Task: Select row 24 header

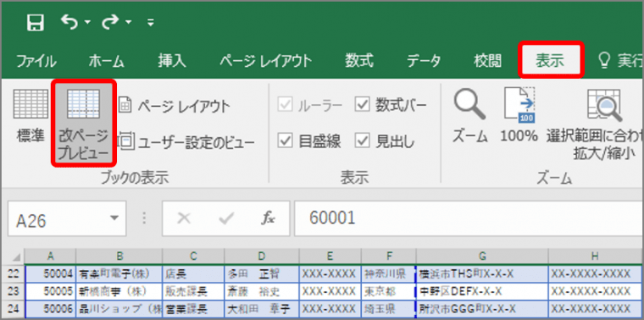Action: tap(14, 309)
